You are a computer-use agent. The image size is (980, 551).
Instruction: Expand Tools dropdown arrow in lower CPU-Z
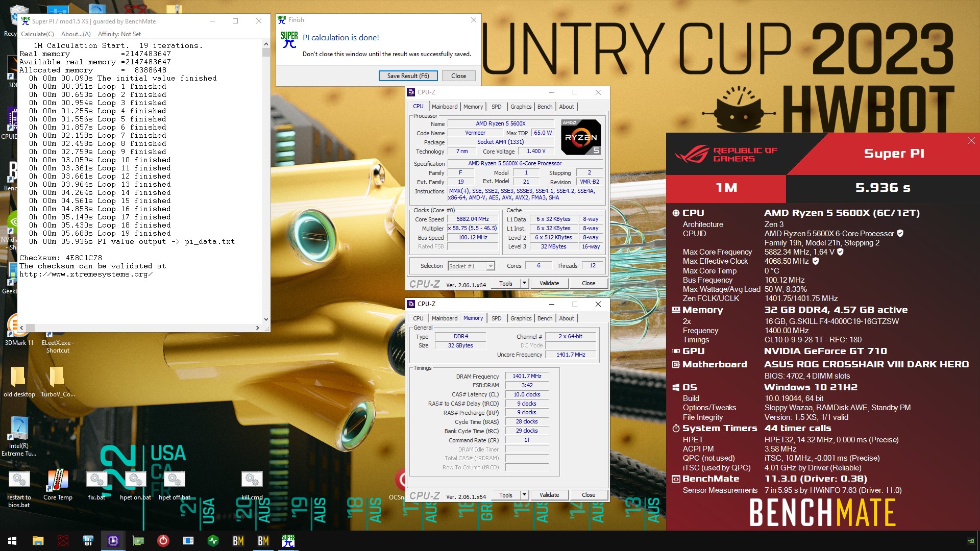point(524,495)
